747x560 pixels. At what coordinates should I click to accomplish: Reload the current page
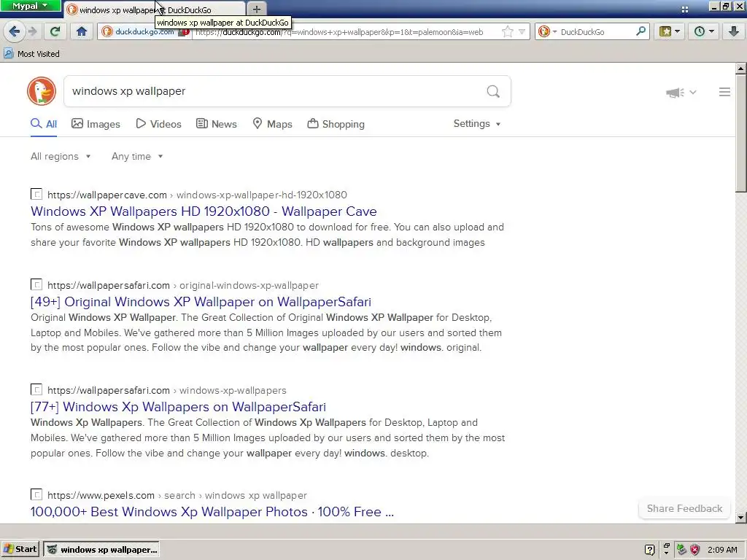click(55, 32)
